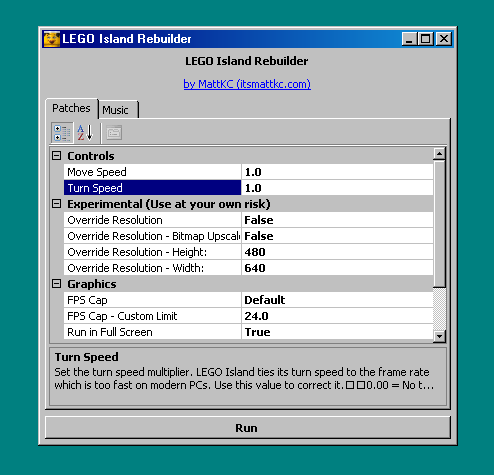Click the scrollbar down arrow
This screenshot has width=494, height=475.
[439, 336]
